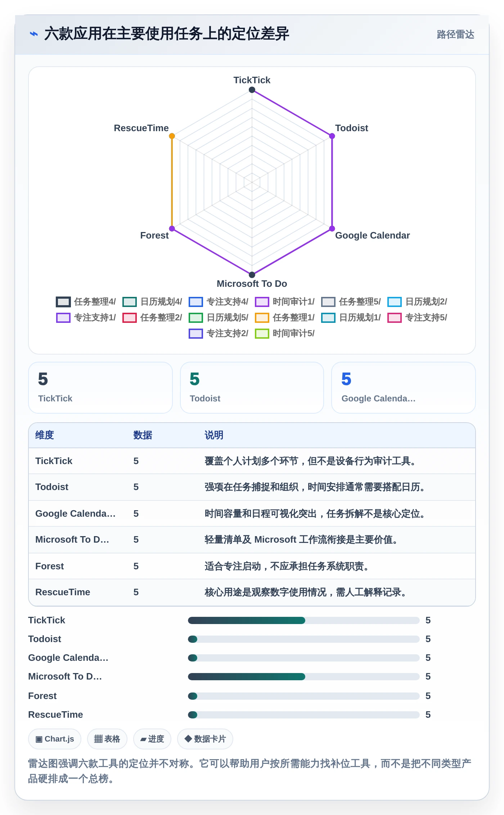Screen dimensions: 504x815
Task: Click the lime 时间审计5/ legend swatch
Action: [262, 334]
